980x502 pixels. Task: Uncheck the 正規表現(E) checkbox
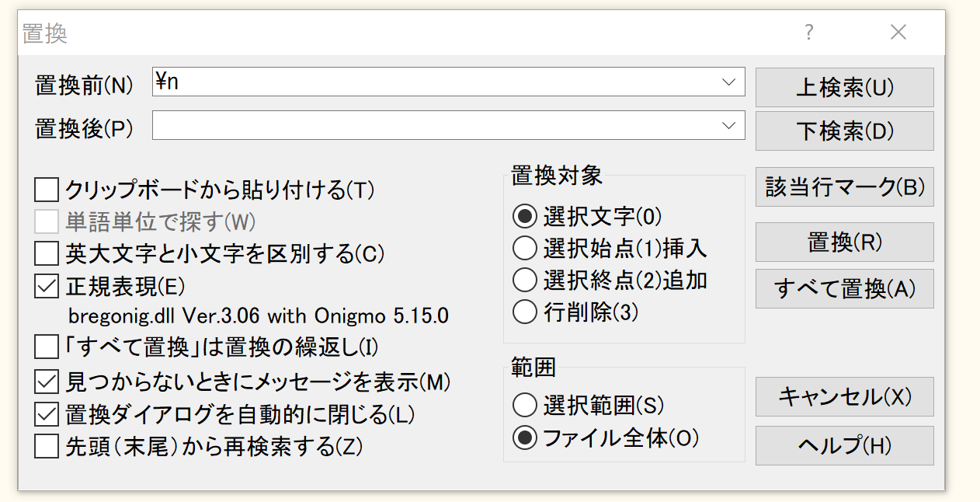coord(47,285)
